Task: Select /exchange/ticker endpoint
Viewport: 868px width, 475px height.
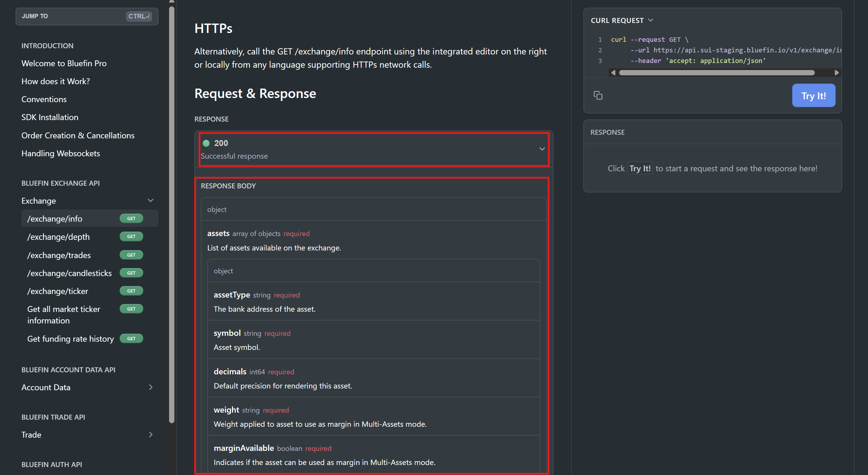Action: point(58,291)
